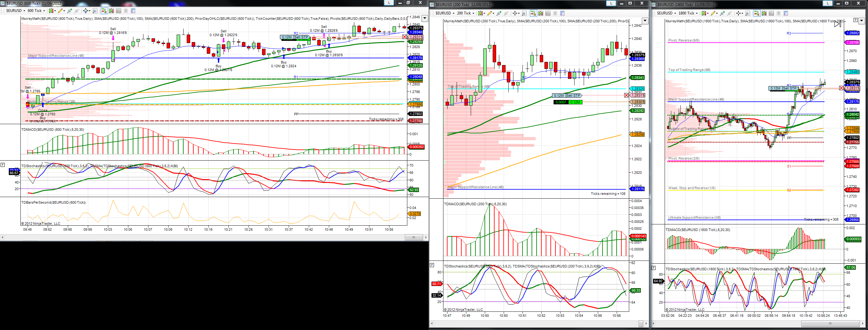
Task: Open $EURUSD instrument dropdown in 600 Tick window
Action: pos(16,11)
